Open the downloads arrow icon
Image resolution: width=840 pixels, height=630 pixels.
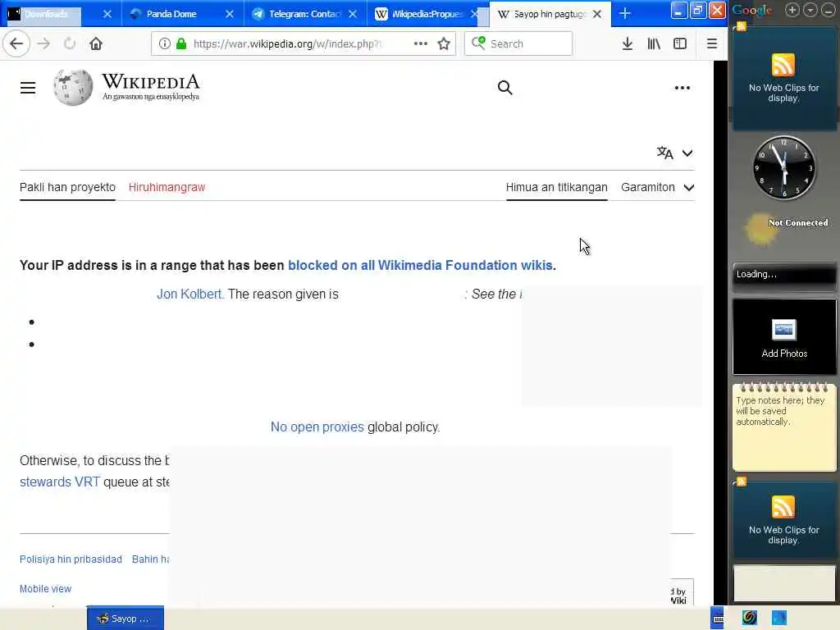tap(628, 43)
